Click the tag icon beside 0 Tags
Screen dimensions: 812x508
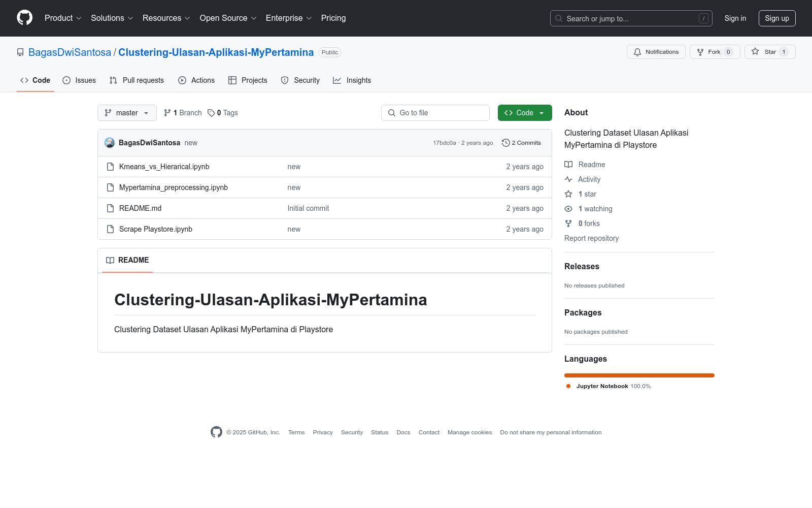[x=211, y=113]
